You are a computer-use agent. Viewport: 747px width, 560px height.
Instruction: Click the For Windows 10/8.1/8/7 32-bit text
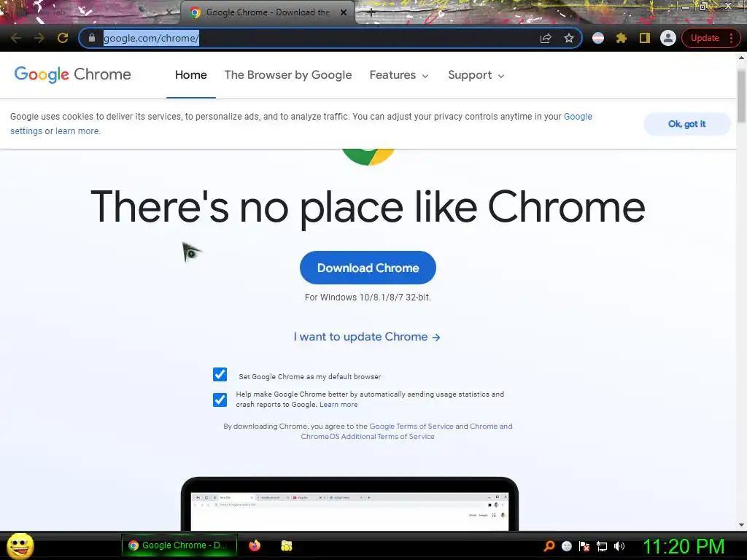point(368,297)
